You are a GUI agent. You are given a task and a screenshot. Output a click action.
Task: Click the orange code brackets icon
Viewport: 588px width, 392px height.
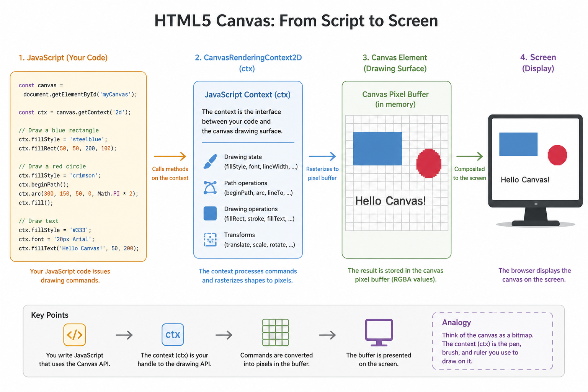point(75,335)
